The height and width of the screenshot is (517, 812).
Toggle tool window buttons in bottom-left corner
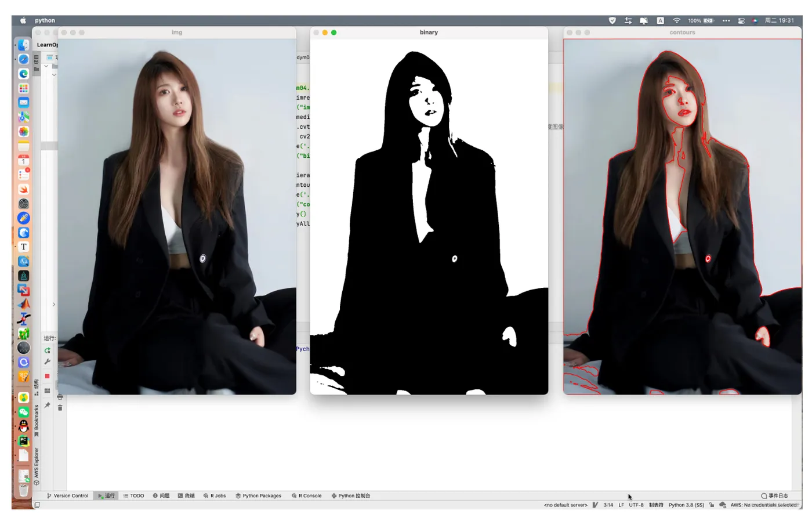coord(37,505)
